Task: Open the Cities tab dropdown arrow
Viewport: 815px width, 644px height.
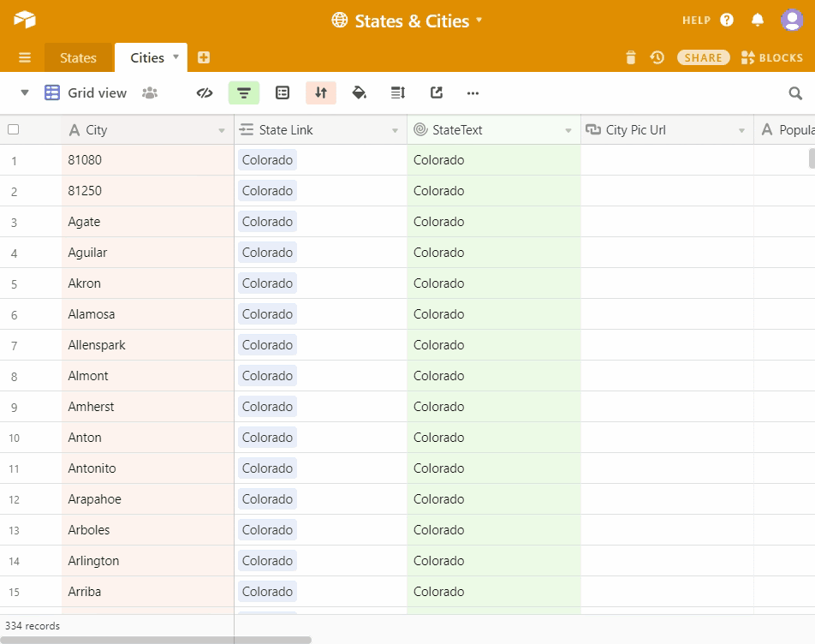Action: [x=176, y=57]
